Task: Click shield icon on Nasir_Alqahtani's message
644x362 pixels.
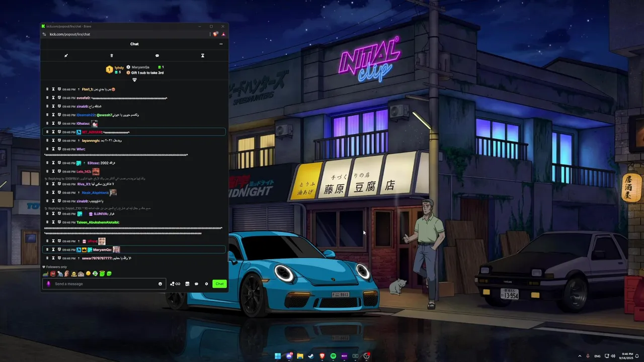Action: pyautogui.click(x=59, y=193)
